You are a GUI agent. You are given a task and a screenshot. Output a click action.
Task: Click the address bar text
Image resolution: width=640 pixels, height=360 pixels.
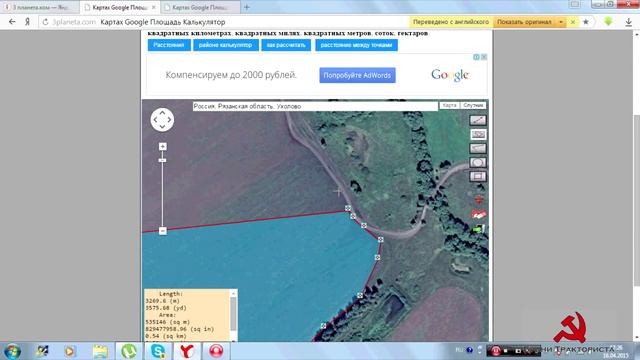[162, 22]
